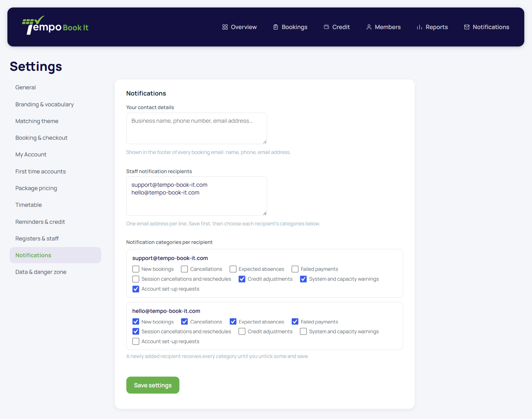Viewport: 532px width, 419px height.
Task: Click the Members person icon
Action: point(369,27)
